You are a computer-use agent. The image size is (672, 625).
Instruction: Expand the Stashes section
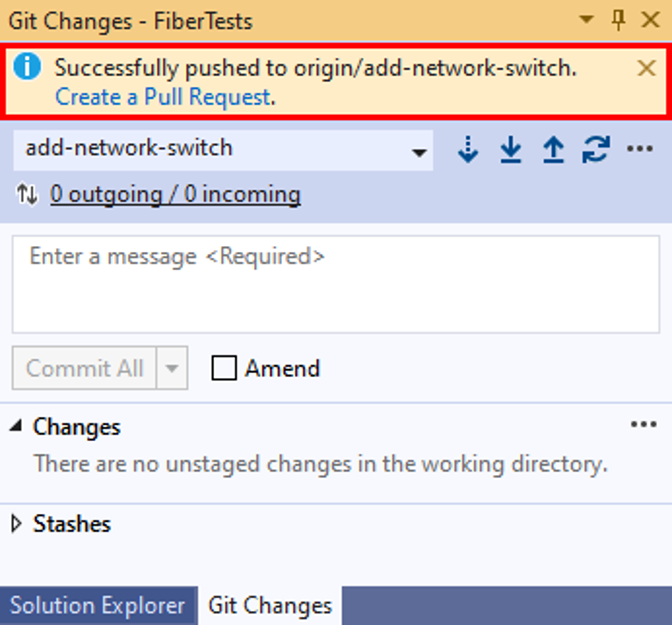coord(16,524)
